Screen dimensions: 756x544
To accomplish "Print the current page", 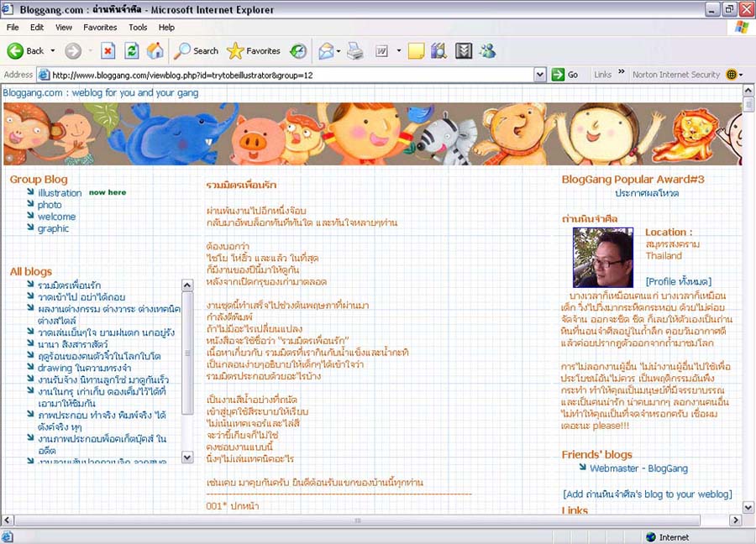I will [355, 50].
